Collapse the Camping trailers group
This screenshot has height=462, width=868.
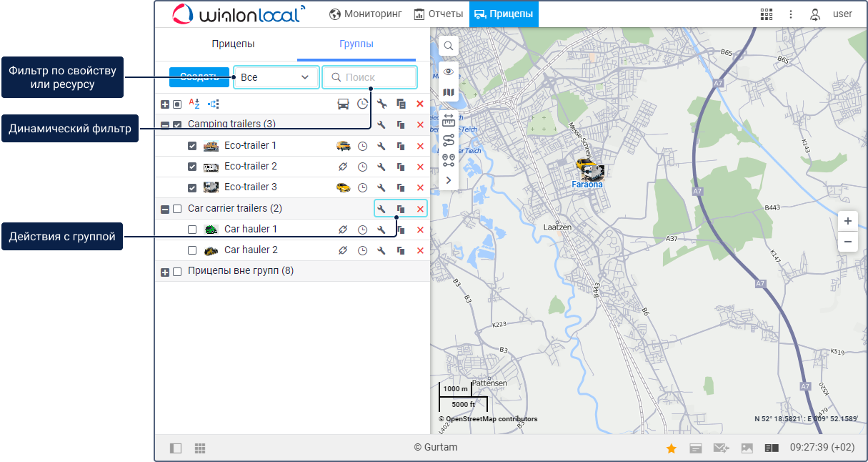[x=165, y=125]
